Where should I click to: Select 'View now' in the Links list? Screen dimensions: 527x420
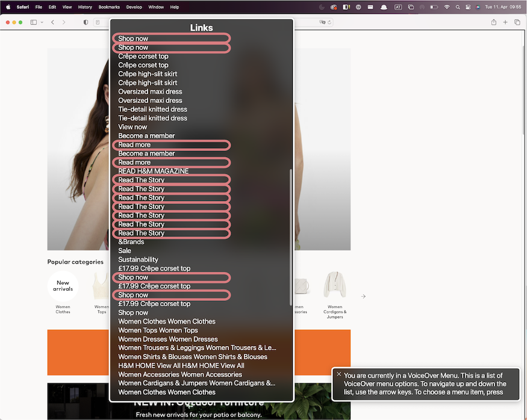133,127
